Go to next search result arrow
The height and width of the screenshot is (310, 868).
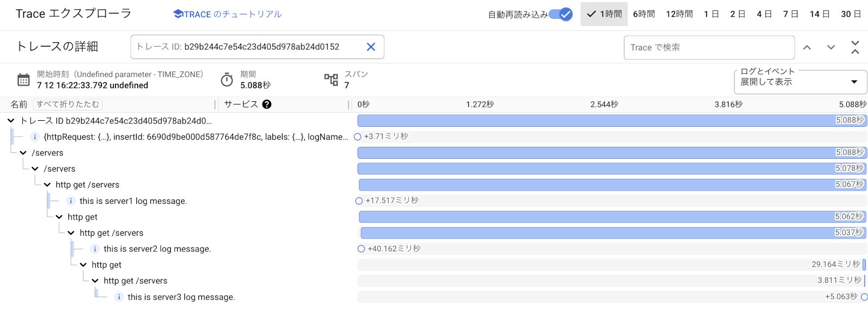pyautogui.click(x=831, y=48)
